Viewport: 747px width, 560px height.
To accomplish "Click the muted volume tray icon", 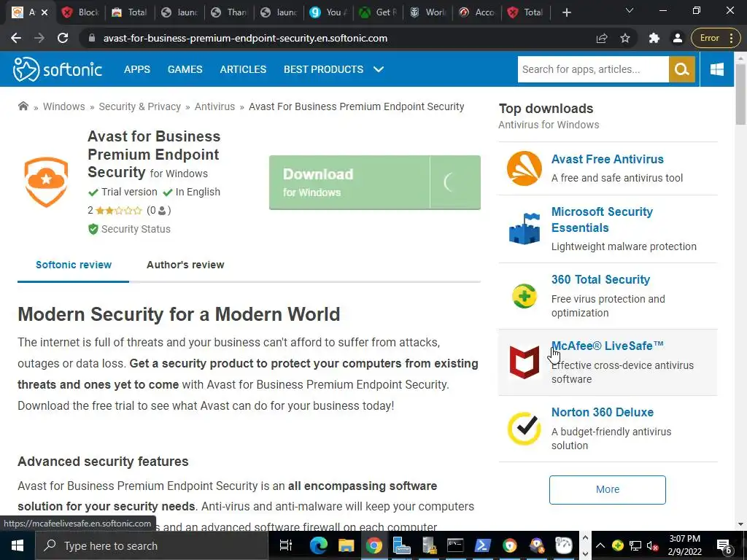I will [x=652, y=545].
